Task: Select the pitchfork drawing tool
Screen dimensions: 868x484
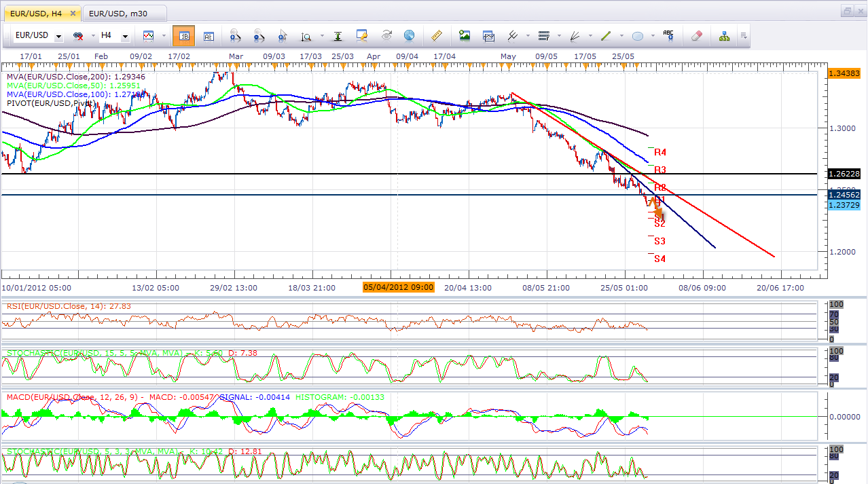Action: click(x=513, y=35)
